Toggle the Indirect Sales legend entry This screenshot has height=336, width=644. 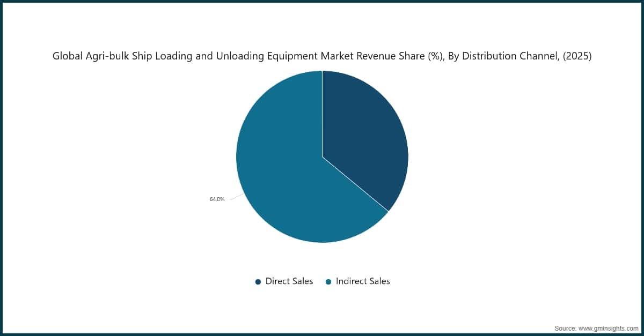click(358, 281)
